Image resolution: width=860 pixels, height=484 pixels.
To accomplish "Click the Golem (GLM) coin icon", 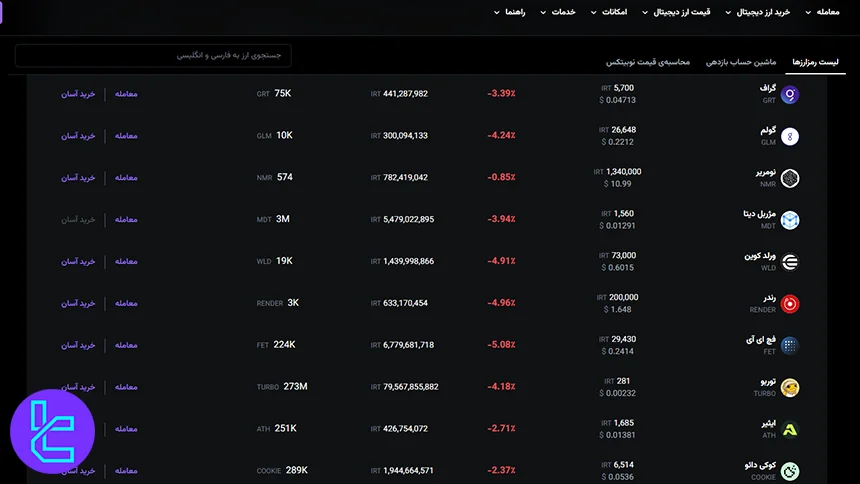I will [x=790, y=136].
